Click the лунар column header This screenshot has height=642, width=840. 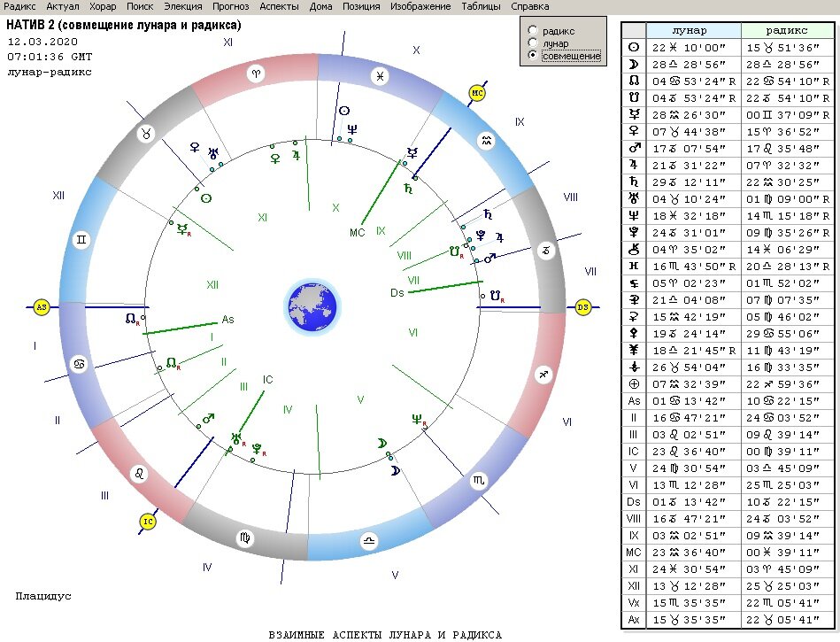(x=693, y=30)
